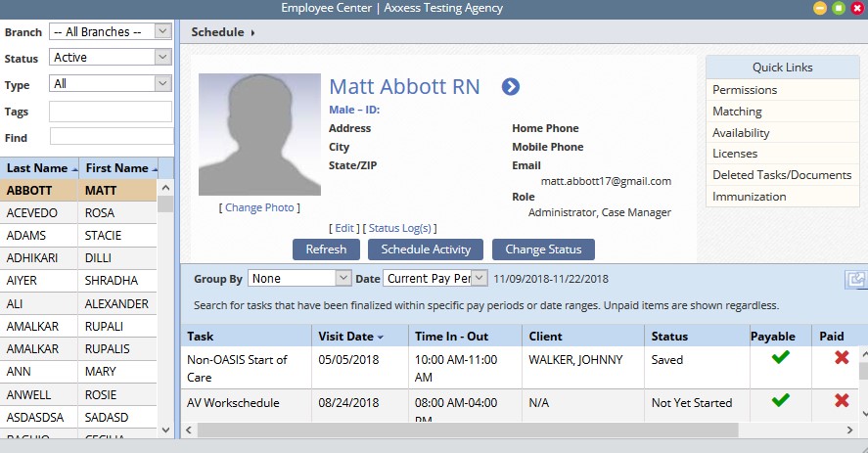Click the export icon at right of date range
The width and height of the screenshot is (868, 453).
click(855, 280)
